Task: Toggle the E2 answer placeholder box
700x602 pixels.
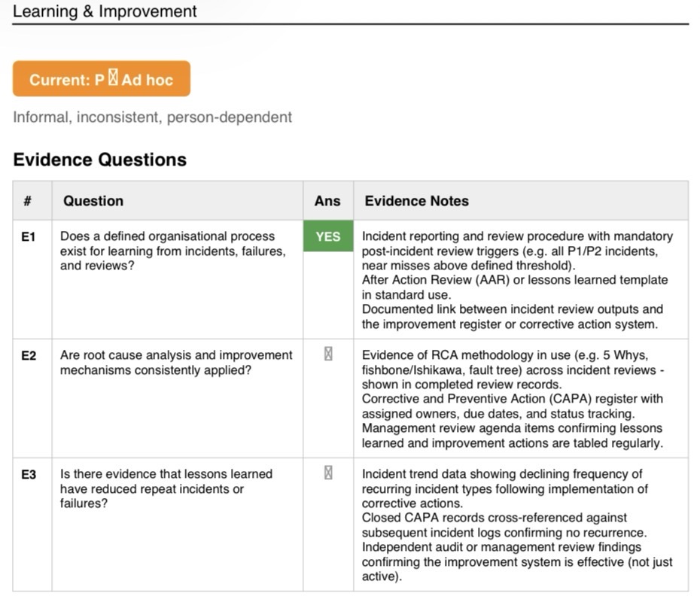Action: (328, 354)
